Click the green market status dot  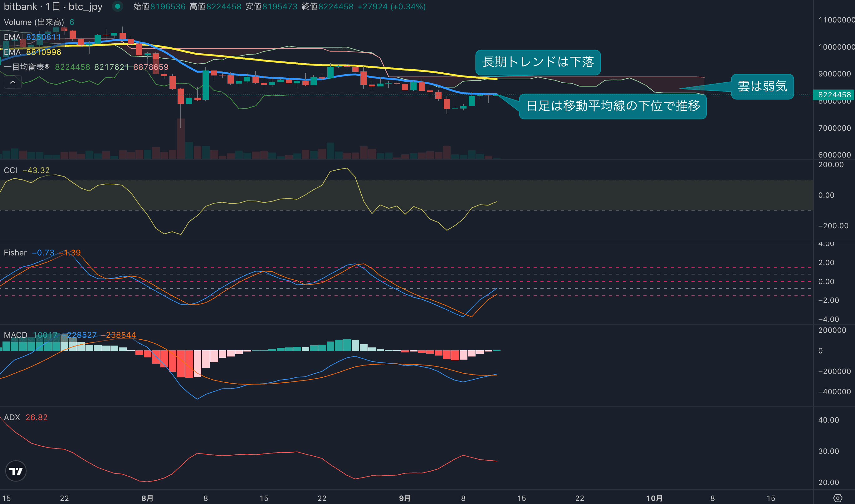[x=118, y=6]
